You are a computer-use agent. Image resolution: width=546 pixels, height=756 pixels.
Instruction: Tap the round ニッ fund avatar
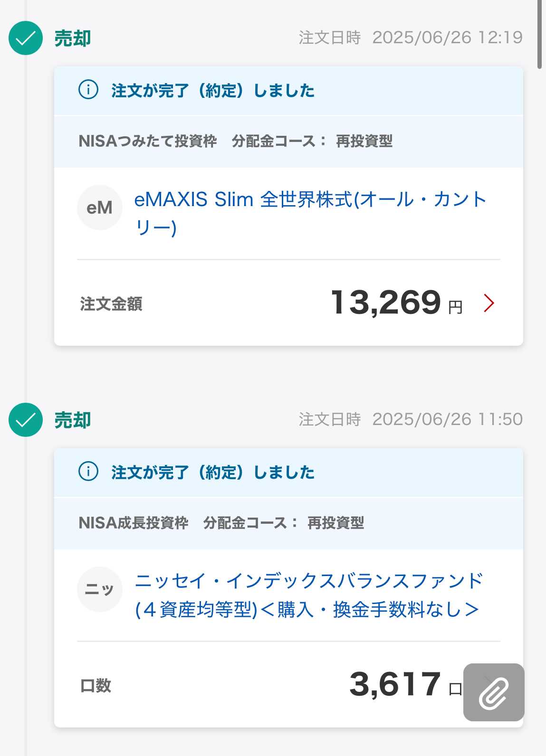click(100, 589)
